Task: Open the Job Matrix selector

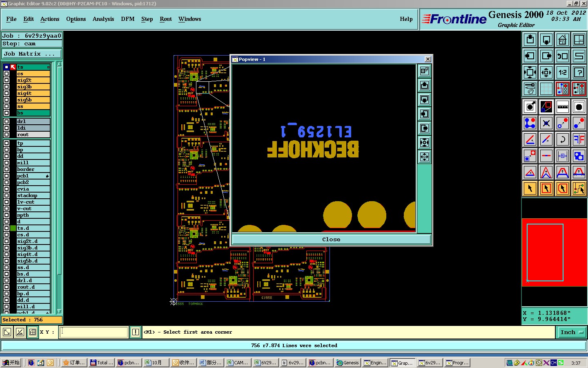Action: [x=32, y=54]
